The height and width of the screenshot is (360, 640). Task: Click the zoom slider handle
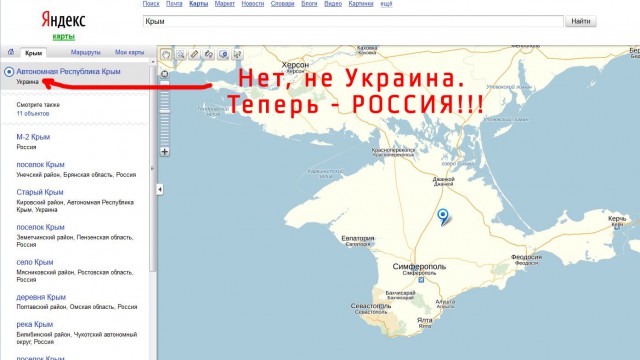165,111
